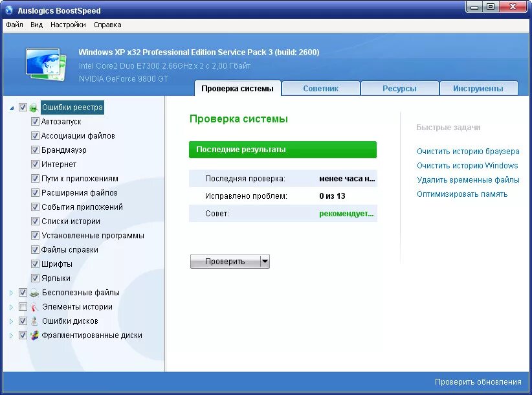
Task: Switch to the Инструменты tab
Action: (478, 89)
